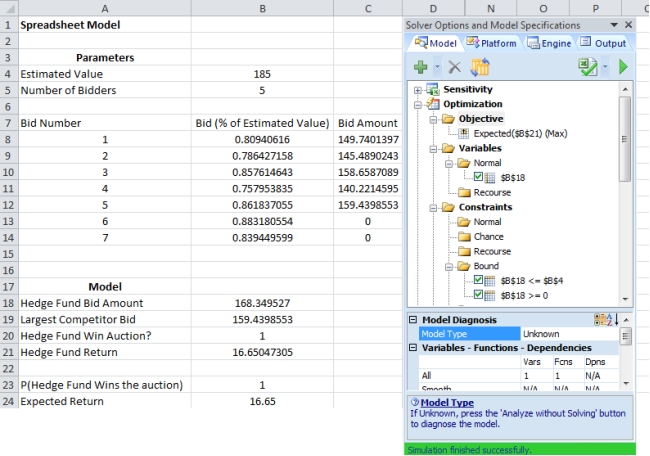This screenshot has width=650, height=456.
Task: Switch to the Engine tab
Action: pos(549,43)
